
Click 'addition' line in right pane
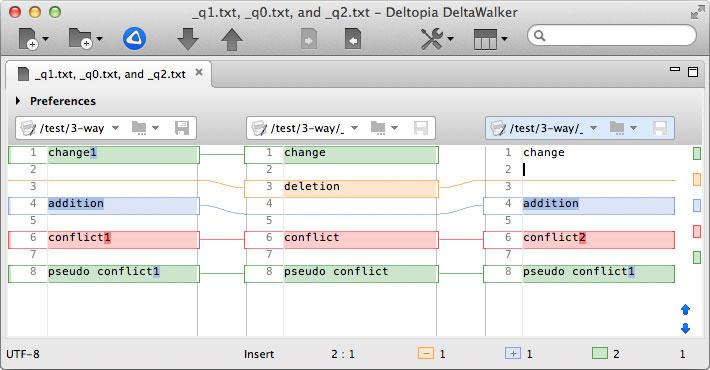[579, 206]
